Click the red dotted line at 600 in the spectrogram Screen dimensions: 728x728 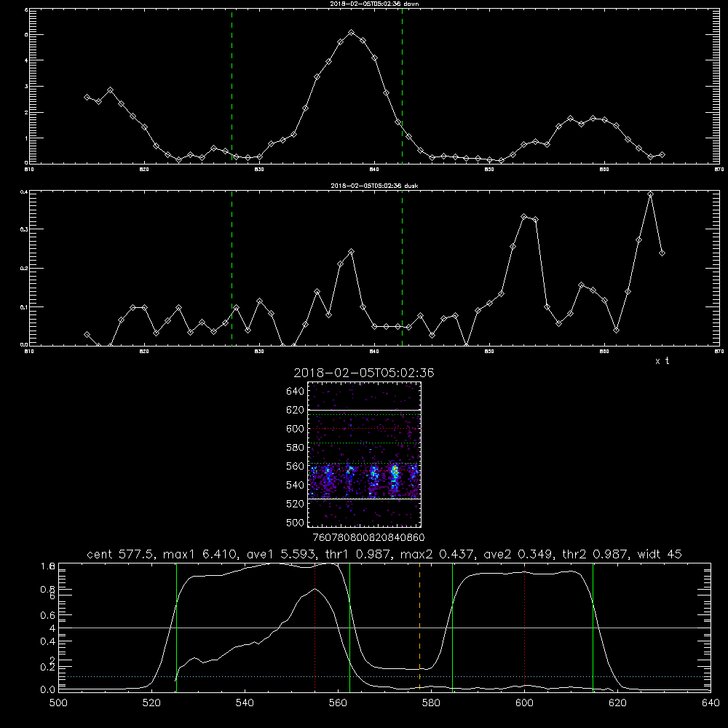pos(365,429)
